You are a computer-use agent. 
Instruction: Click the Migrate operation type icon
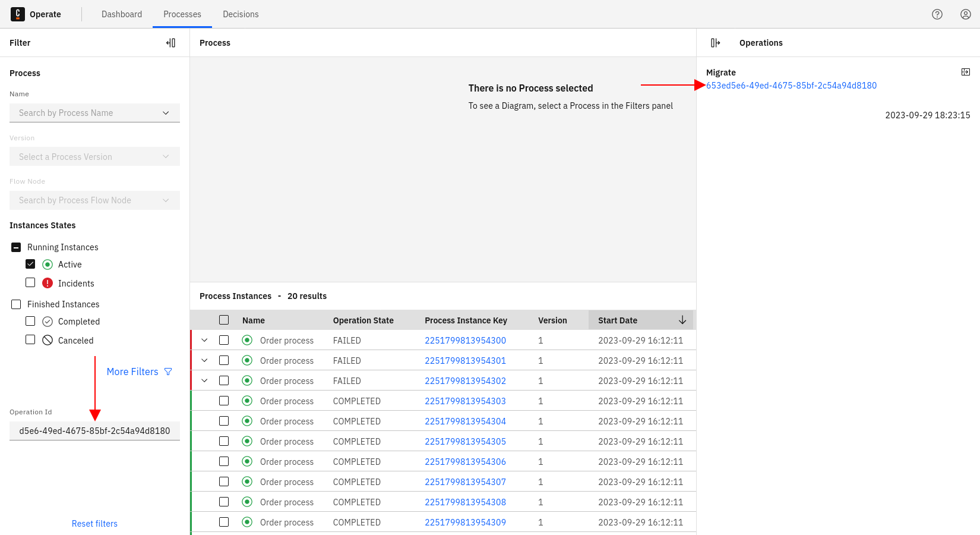(966, 72)
